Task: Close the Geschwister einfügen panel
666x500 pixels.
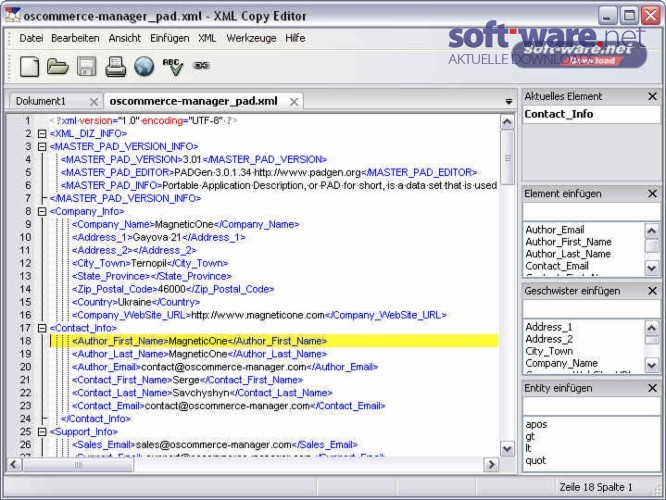Action: coord(653,291)
